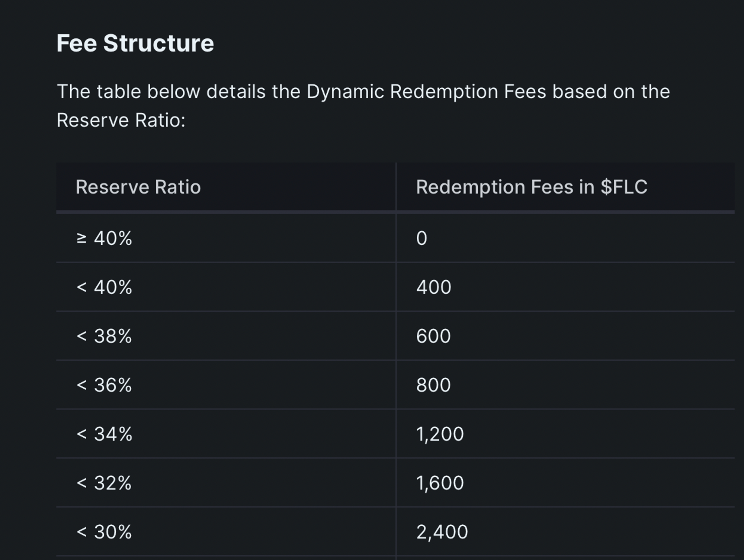Click the 600 fee value
This screenshot has width=744, height=560.
433,336
